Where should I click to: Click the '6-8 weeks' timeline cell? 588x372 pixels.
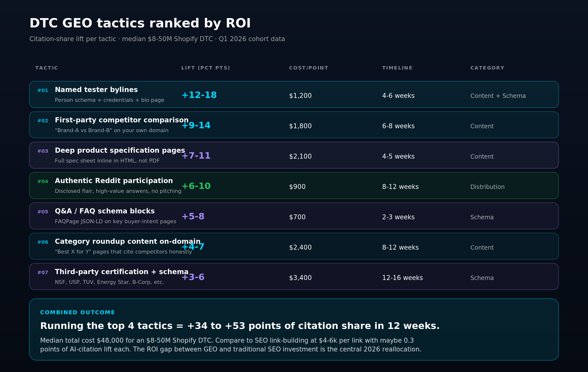pyautogui.click(x=398, y=126)
